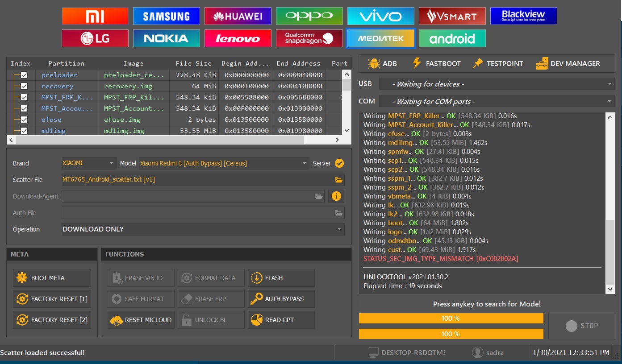This screenshot has width=622, height=364.
Task: Open the Operation DOWNLOAD ONLY dropdown
Action: pos(203,229)
